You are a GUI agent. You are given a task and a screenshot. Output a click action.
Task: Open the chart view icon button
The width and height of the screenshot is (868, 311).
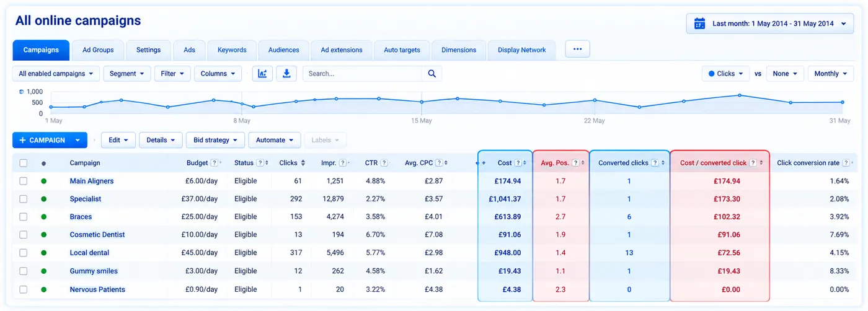[x=262, y=74]
